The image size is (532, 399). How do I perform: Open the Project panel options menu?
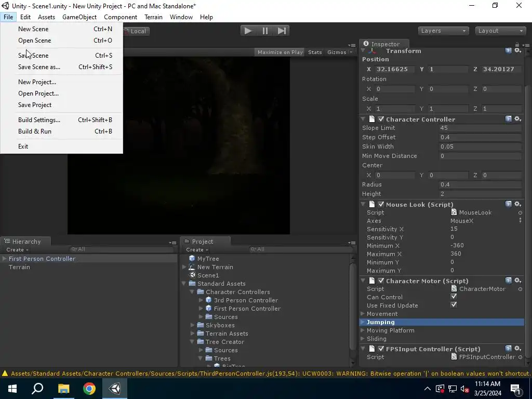pyautogui.click(x=352, y=243)
